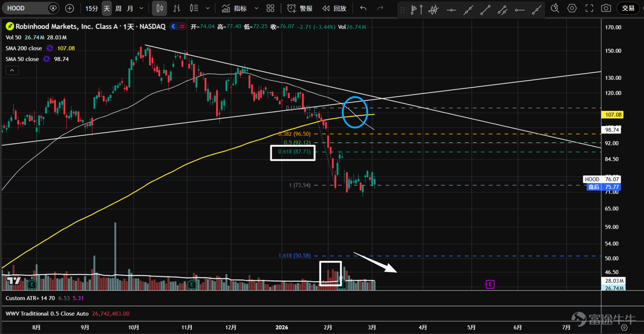This screenshot has width=644, height=334.
Task: Click the Robinhood Markets symbol title
Action: pos(91,27)
